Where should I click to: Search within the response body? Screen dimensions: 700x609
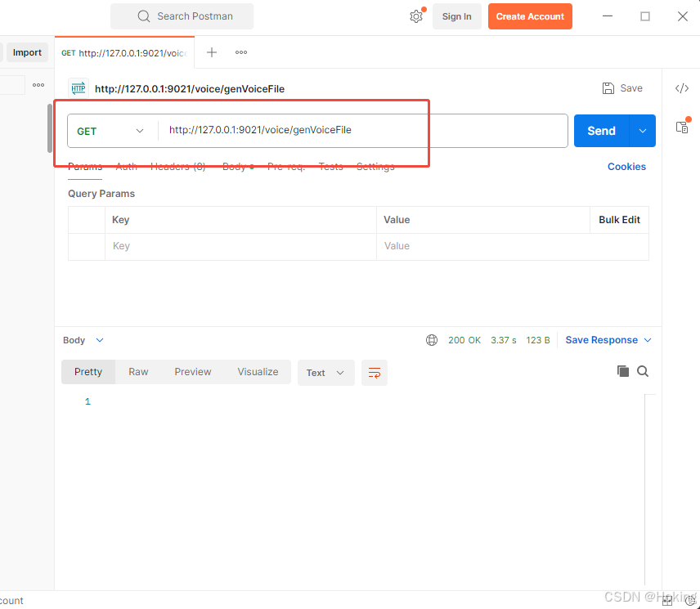pos(643,371)
